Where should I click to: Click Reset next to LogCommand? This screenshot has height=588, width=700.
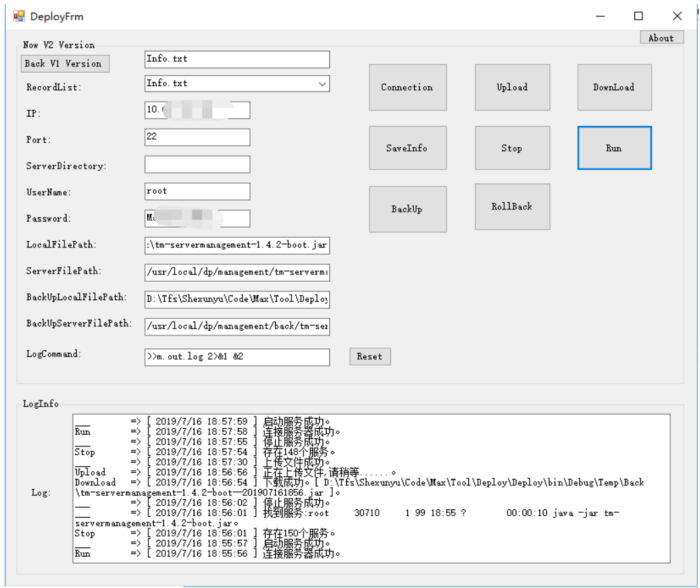(x=369, y=356)
